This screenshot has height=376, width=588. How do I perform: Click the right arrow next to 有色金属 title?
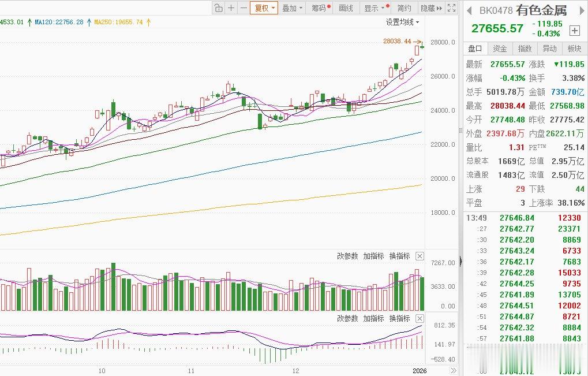[x=581, y=10]
